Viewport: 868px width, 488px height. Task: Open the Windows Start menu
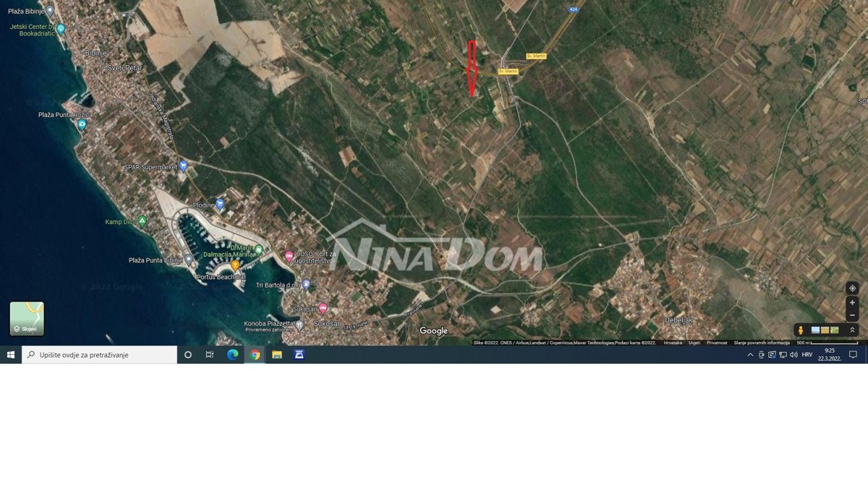(x=11, y=355)
